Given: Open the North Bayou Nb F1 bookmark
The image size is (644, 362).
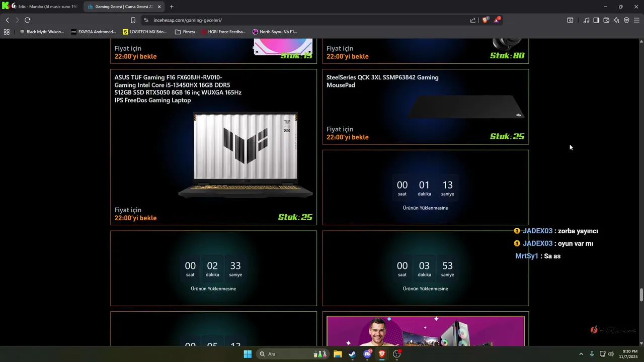Looking at the screenshot, I should pyautogui.click(x=275, y=32).
